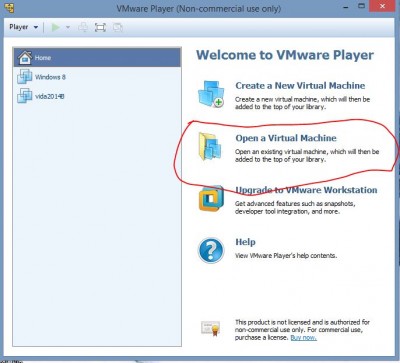Select the Windows 8 virtual machine

97,77
